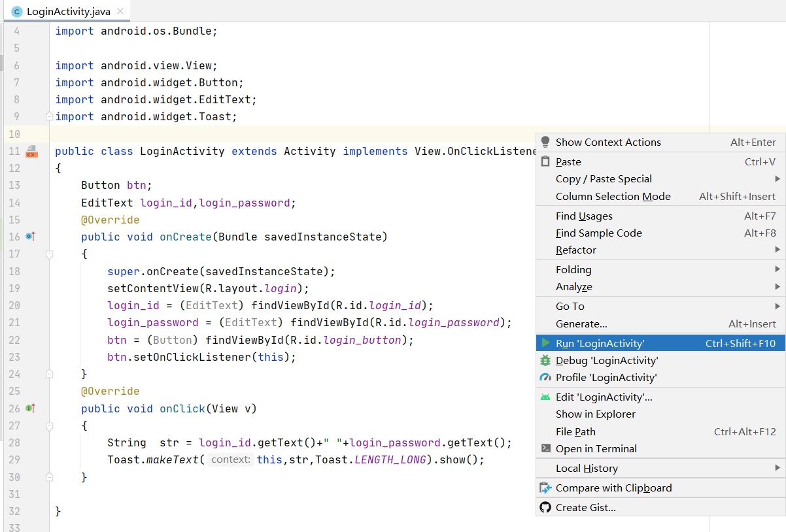Click the terminal icon for Open in Terminal
This screenshot has width=786, height=532.
click(545, 448)
